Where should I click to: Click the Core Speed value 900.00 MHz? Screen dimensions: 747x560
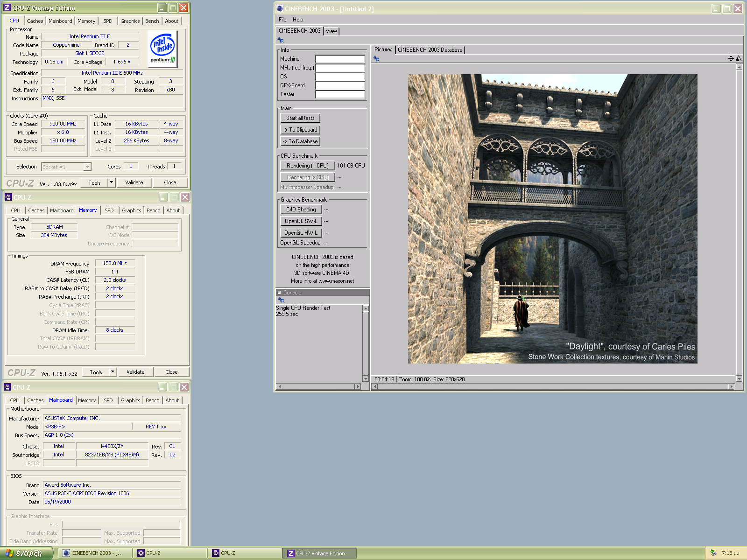coord(63,124)
